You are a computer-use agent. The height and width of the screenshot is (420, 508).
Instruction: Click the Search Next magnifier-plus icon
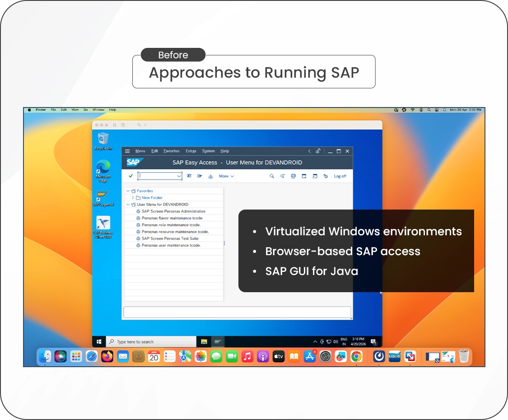283,176
